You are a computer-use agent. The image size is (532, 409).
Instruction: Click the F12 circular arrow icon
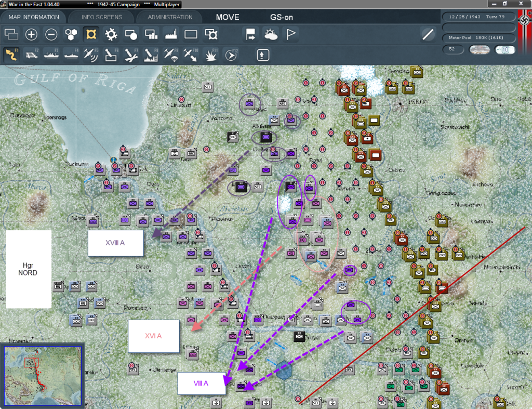click(x=231, y=55)
